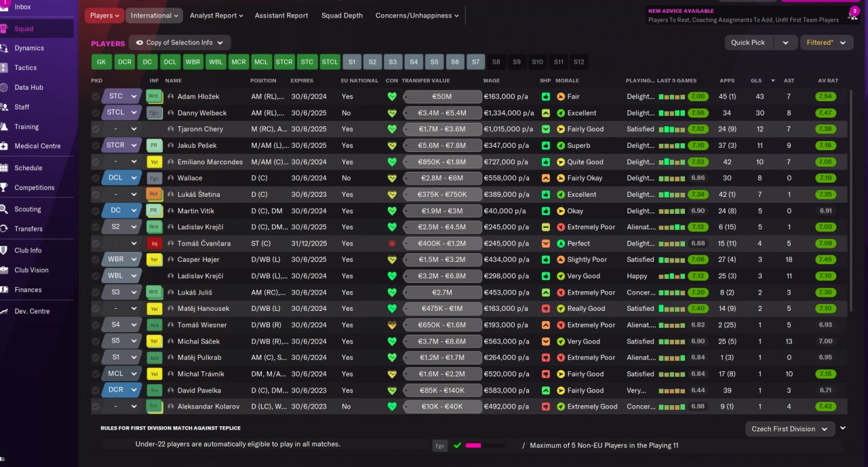Open the Assistant Report tab
The width and height of the screenshot is (868, 467).
point(281,16)
